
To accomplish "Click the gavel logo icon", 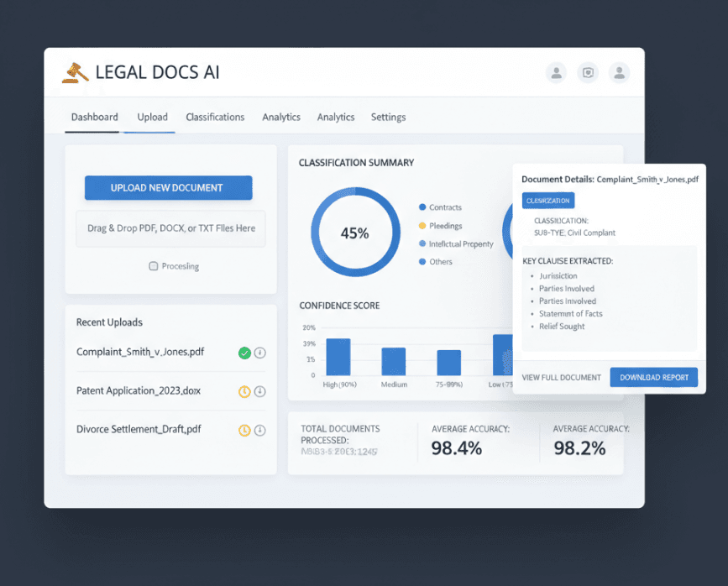I will tap(75, 72).
